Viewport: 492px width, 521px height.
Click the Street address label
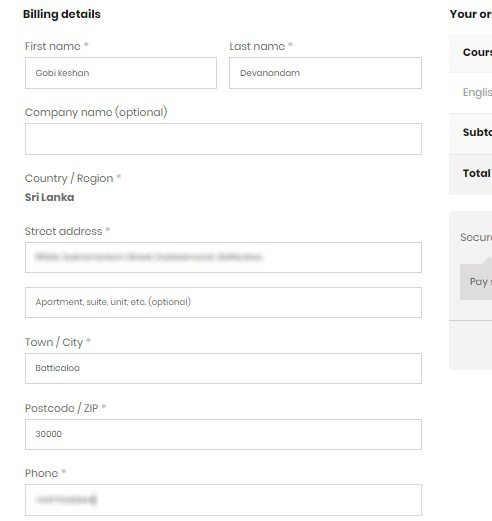coord(64,231)
